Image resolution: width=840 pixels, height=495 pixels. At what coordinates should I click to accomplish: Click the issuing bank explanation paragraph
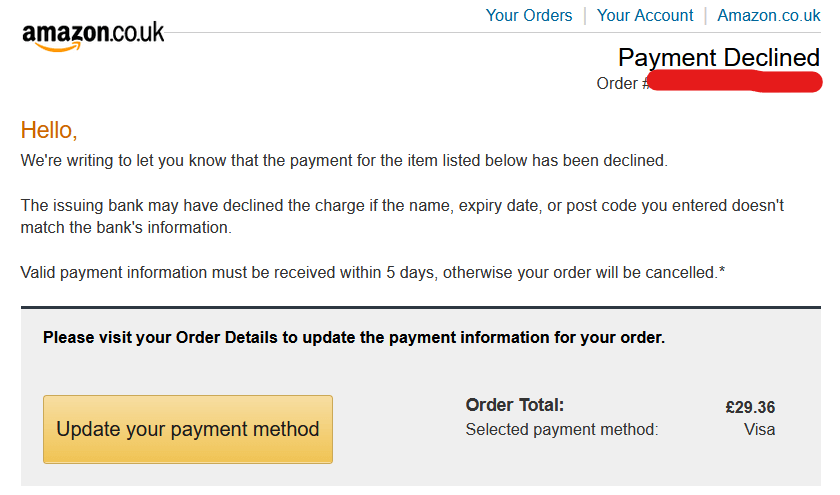tap(402, 205)
